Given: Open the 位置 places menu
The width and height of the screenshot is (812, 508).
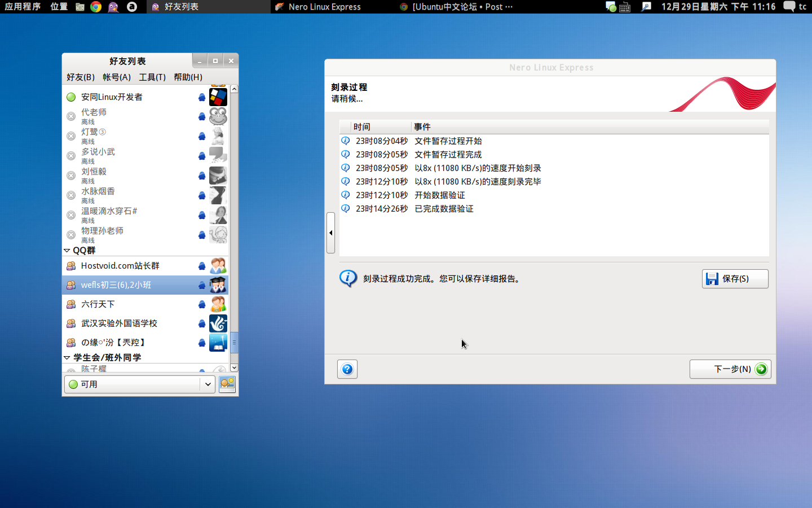Looking at the screenshot, I should pos(59,7).
